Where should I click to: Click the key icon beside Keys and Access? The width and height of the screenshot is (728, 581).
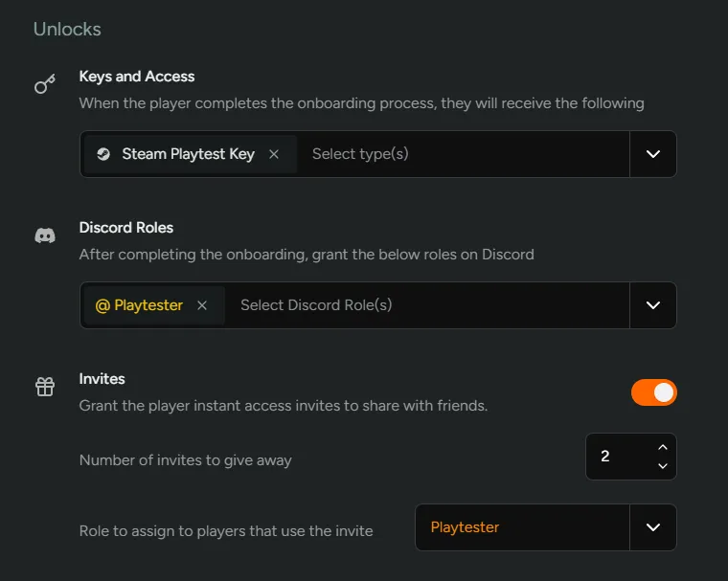pos(45,85)
